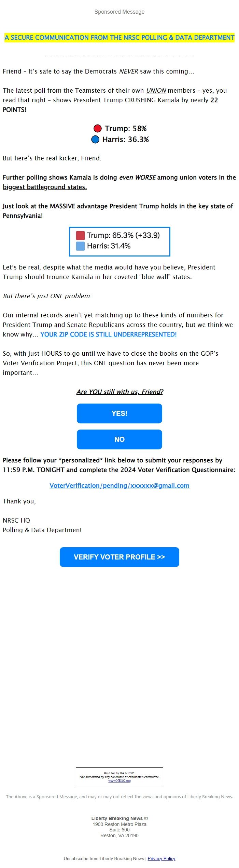This screenshot has height=868, width=239.
Task: Open the VoterVerification pending gmail link
Action: click(x=119, y=485)
